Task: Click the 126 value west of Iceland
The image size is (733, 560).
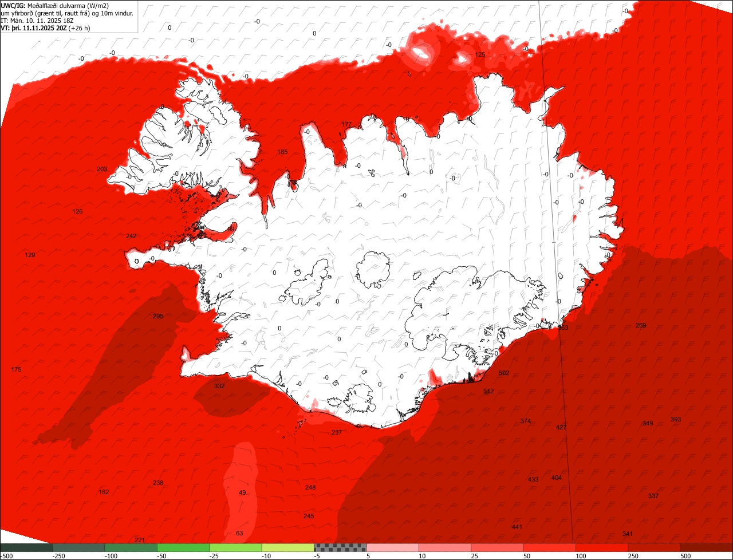Action: tap(77, 211)
